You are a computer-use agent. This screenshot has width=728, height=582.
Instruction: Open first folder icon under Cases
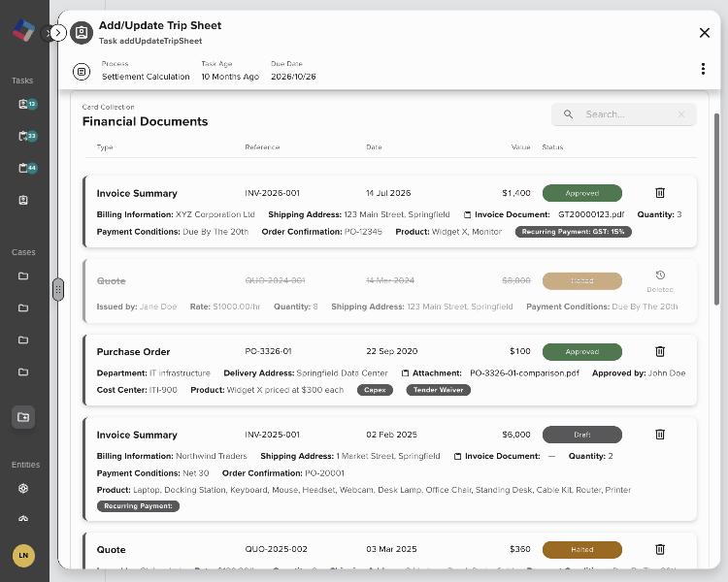(23, 276)
